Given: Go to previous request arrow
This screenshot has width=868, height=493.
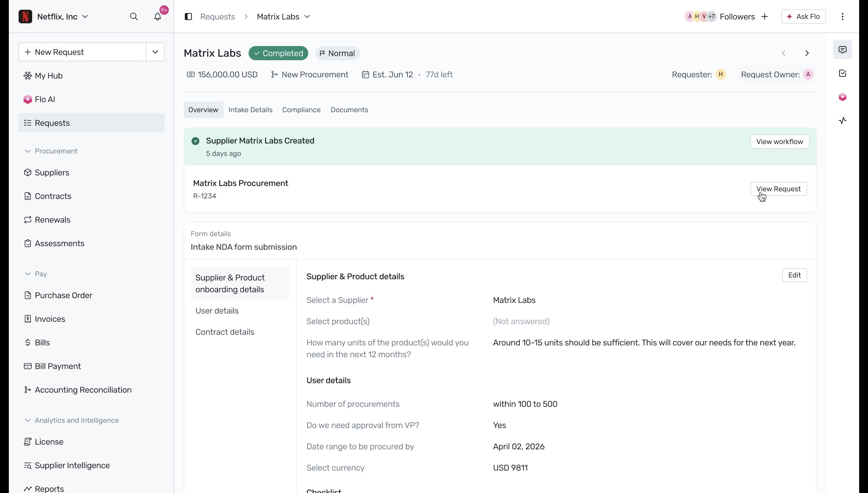Looking at the screenshot, I should pyautogui.click(x=784, y=53).
